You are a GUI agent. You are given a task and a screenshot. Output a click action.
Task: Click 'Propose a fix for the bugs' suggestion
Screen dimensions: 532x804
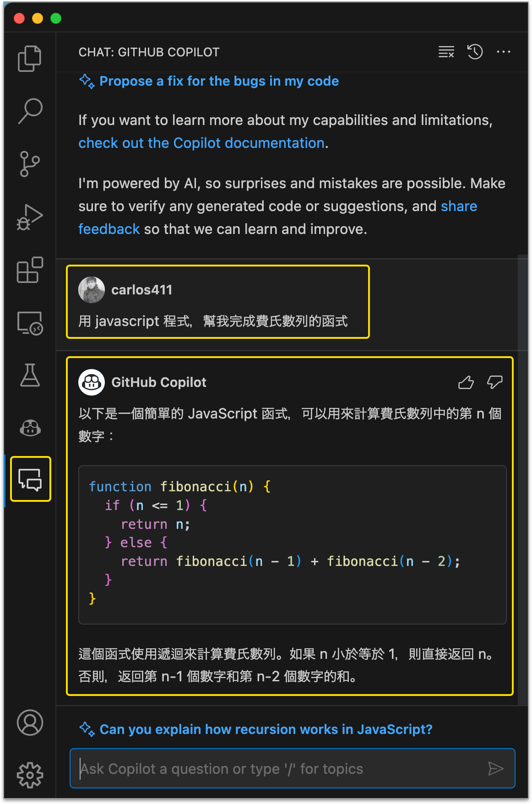[x=219, y=81]
